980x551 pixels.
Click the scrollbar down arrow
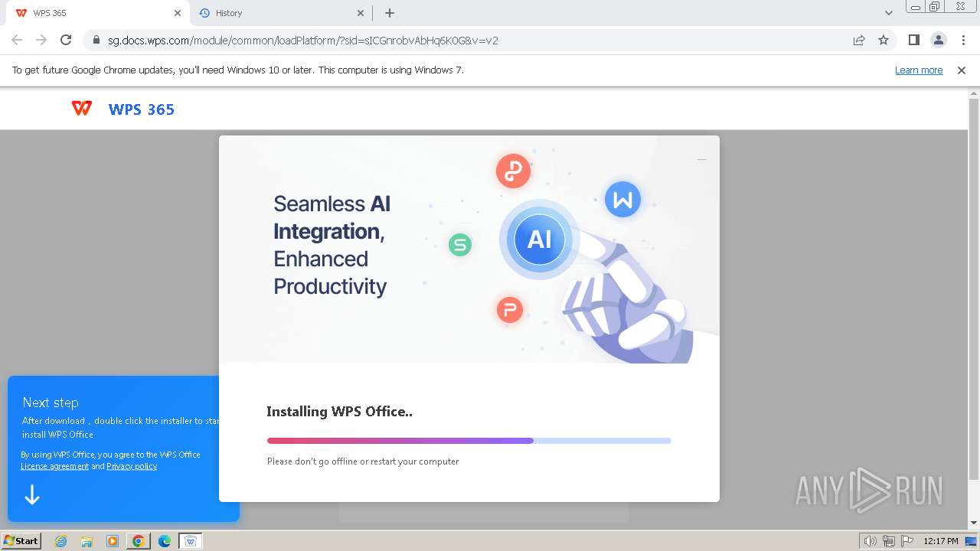[974, 523]
